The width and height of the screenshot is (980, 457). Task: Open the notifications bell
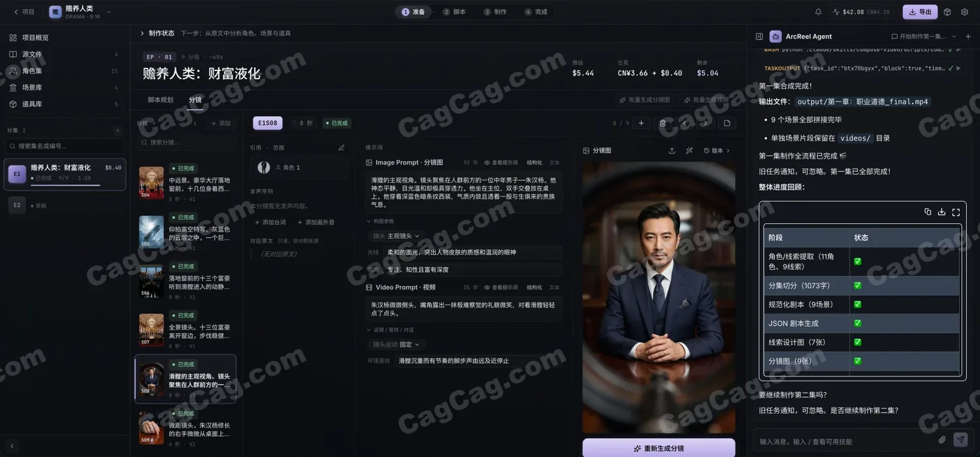coord(818,12)
